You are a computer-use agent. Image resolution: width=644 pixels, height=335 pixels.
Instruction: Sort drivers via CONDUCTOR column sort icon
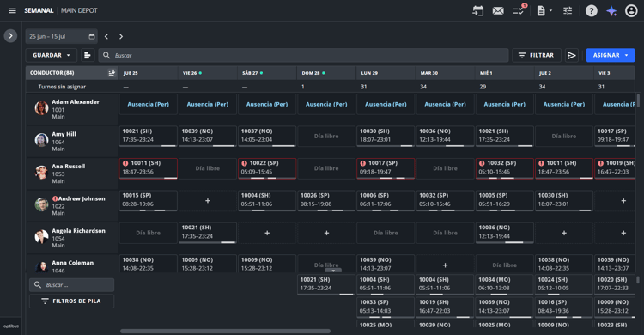(112, 73)
